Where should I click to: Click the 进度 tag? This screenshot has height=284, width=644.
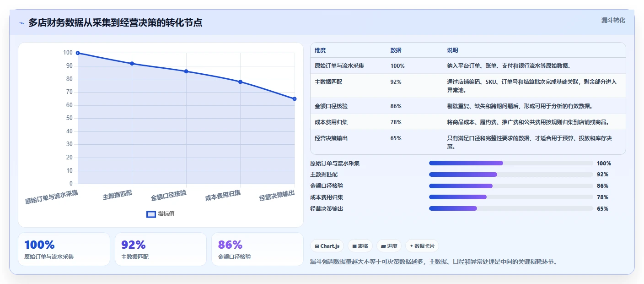(389, 246)
